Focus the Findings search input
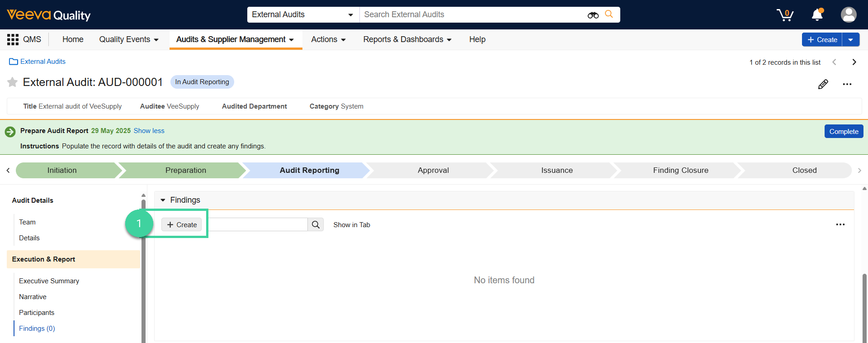 (258, 224)
